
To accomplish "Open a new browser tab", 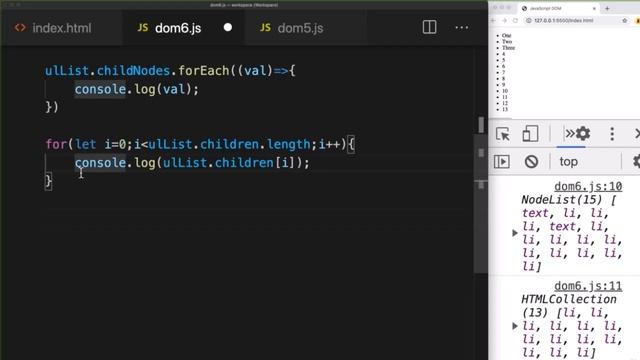I will pos(607,8).
